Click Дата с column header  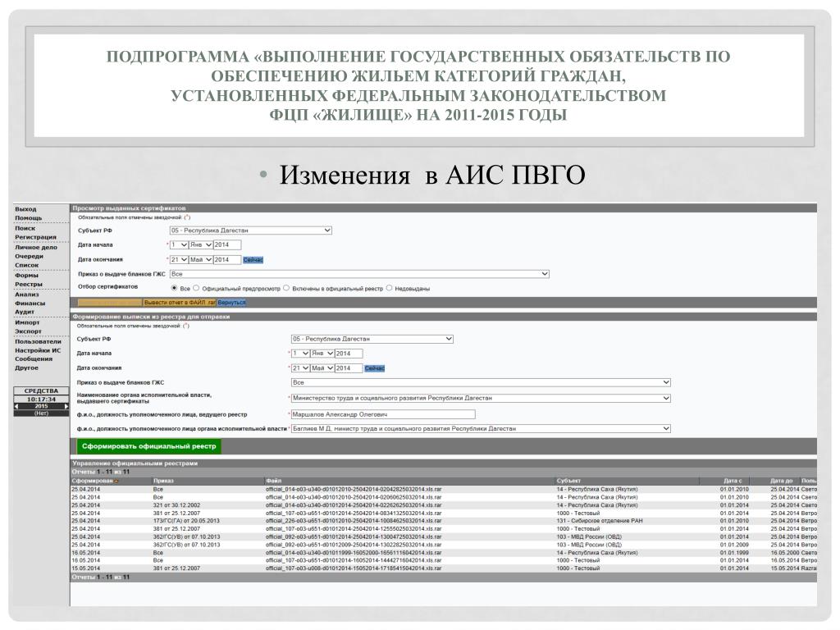[733, 481]
